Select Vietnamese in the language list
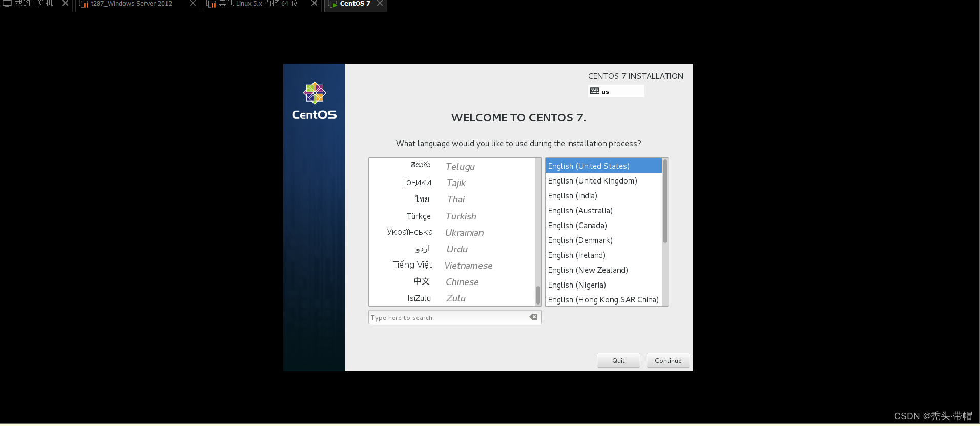Image resolution: width=980 pixels, height=426 pixels. click(452, 265)
